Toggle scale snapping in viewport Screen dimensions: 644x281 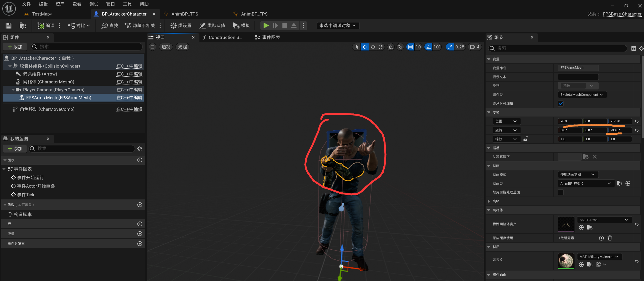(x=450, y=47)
